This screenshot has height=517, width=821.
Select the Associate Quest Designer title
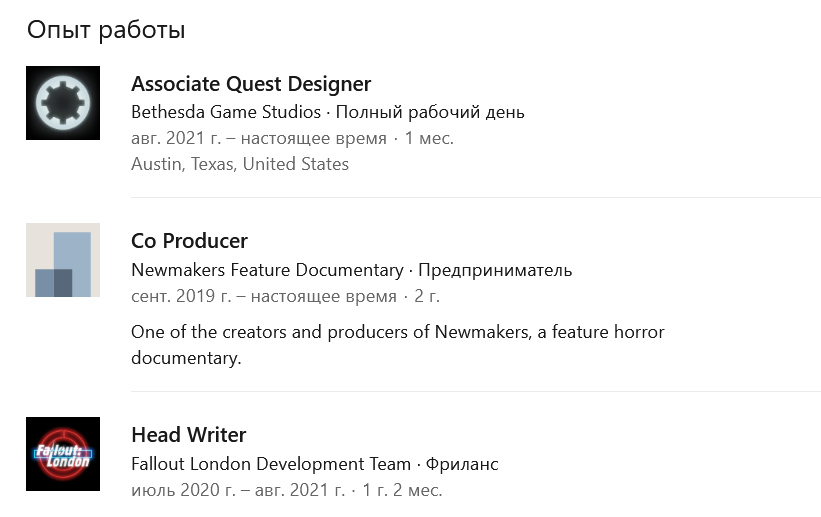[x=251, y=84]
